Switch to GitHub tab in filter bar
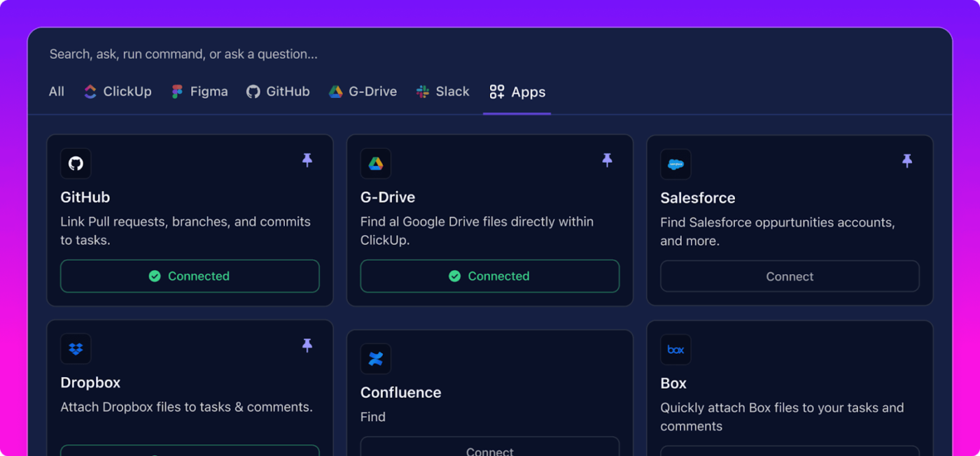Viewport: 980px width, 456px height. tap(278, 92)
